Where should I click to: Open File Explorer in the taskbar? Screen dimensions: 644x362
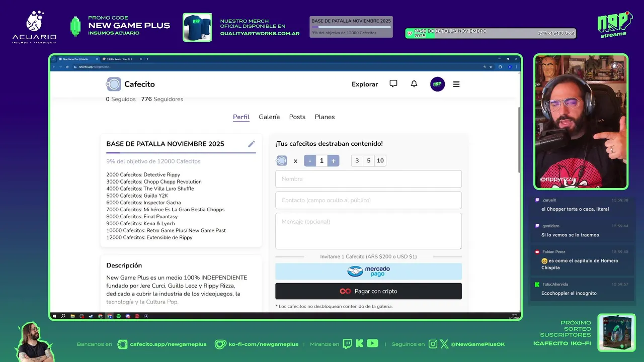tap(72, 316)
